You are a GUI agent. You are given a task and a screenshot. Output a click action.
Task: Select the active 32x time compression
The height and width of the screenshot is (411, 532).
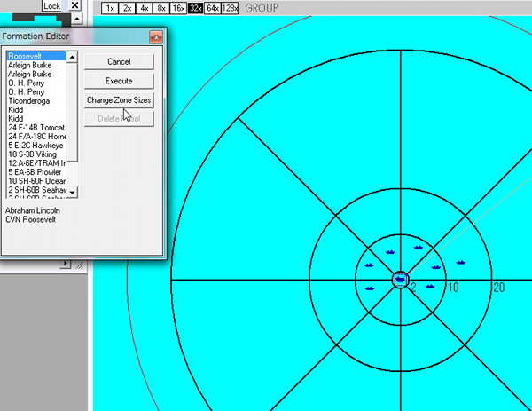(196, 8)
